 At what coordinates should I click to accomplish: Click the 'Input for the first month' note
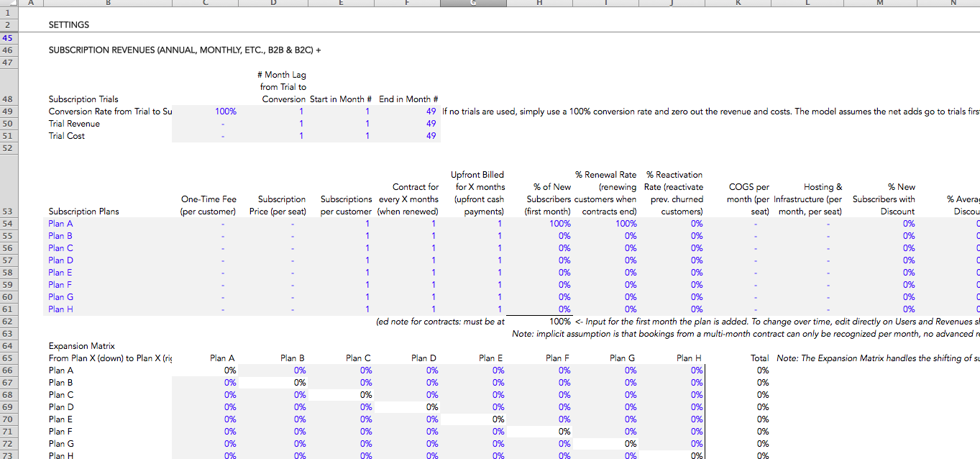777,322
